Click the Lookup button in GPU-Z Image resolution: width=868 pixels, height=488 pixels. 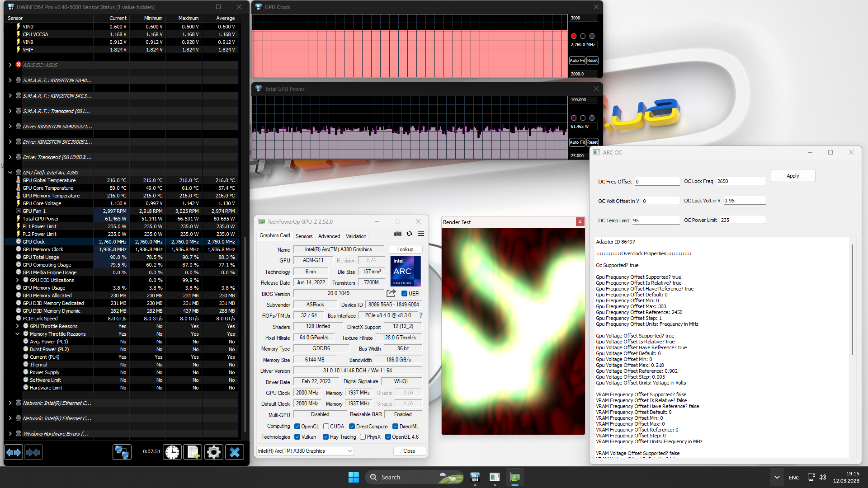point(405,249)
